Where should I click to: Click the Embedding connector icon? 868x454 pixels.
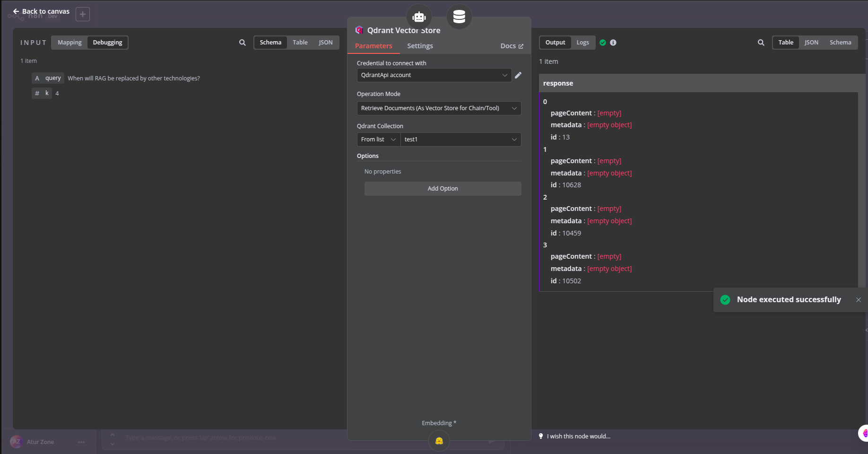coord(439,441)
